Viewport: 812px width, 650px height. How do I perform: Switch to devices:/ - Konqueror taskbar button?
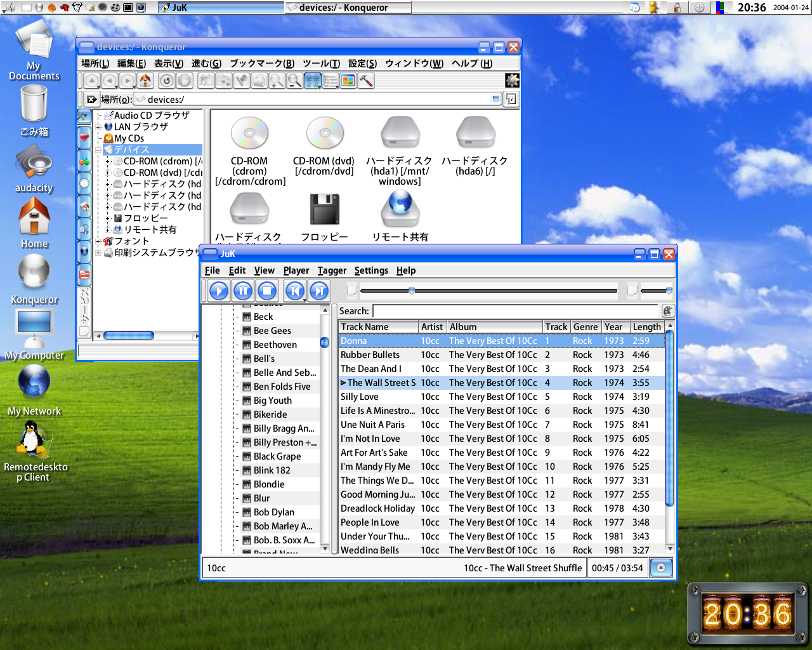[348, 8]
